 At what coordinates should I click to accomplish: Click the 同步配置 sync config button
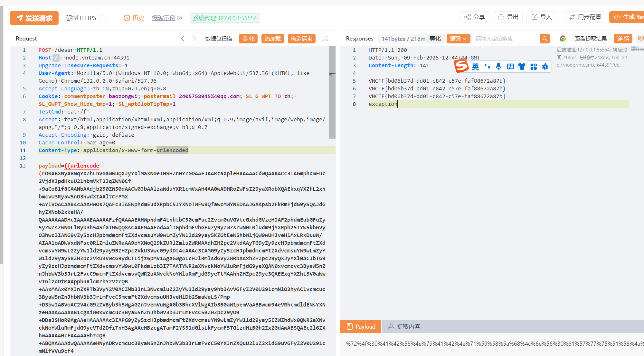point(585,17)
